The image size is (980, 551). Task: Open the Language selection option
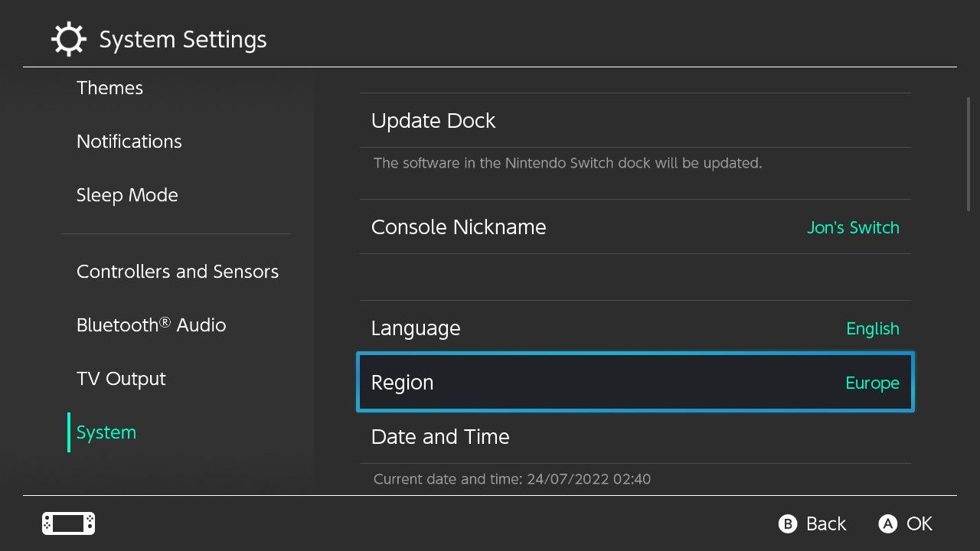pos(635,328)
